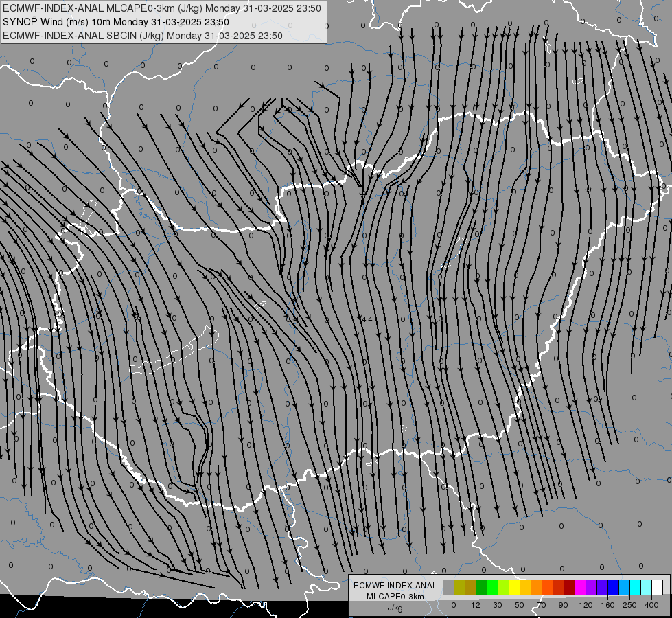Click the white legend swatch above 400
This screenshot has width=672, height=618.
pos(658,588)
